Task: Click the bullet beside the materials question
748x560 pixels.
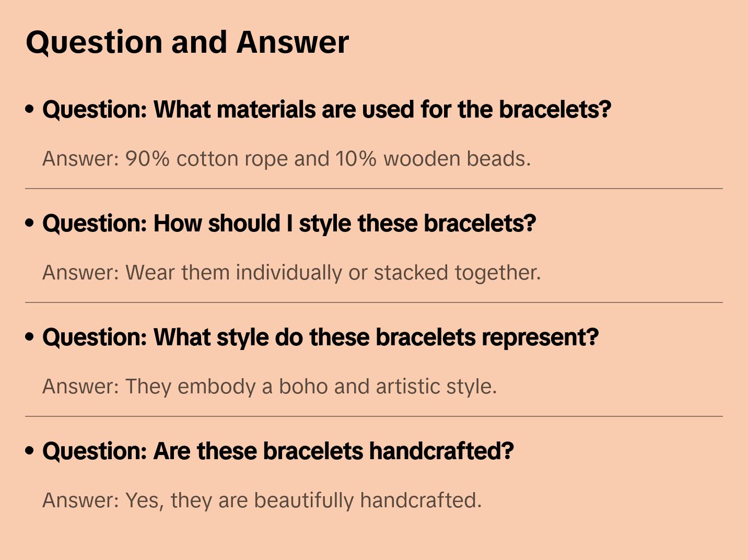Action: 30,109
